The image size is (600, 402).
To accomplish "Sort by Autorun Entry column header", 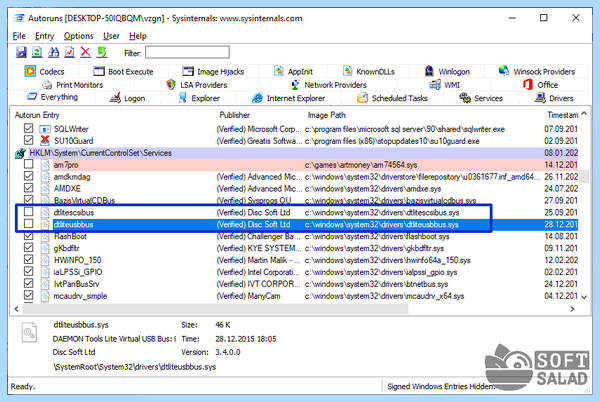I will (x=37, y=115).
